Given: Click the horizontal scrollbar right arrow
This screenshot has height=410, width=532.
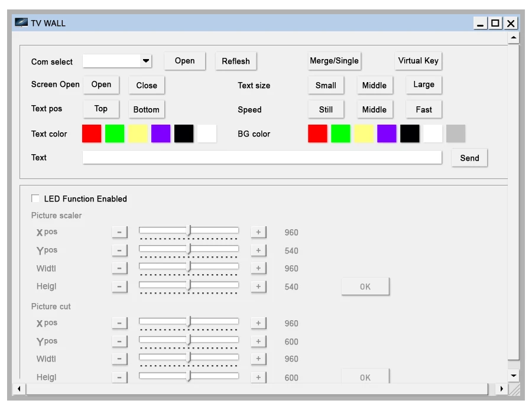Looking at the screenshot, I should [x=502, y=389].
